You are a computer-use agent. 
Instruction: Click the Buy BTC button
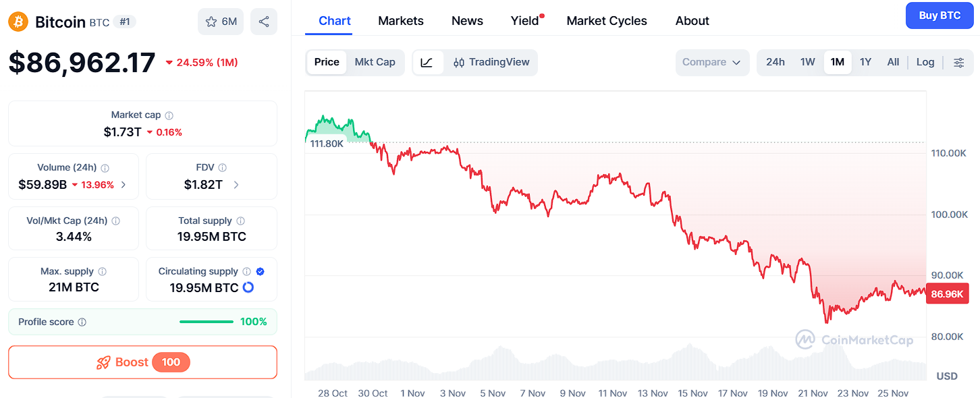point(940,15)
